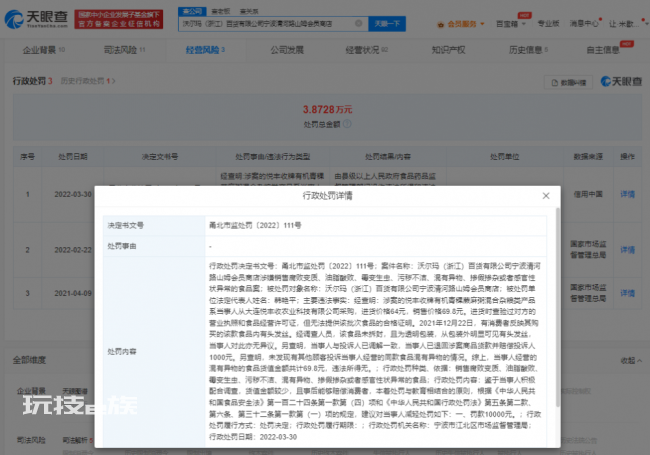Switch to the 历史信息 tab
This screenshot has width=650, height=455.
(x=528, y=50)
